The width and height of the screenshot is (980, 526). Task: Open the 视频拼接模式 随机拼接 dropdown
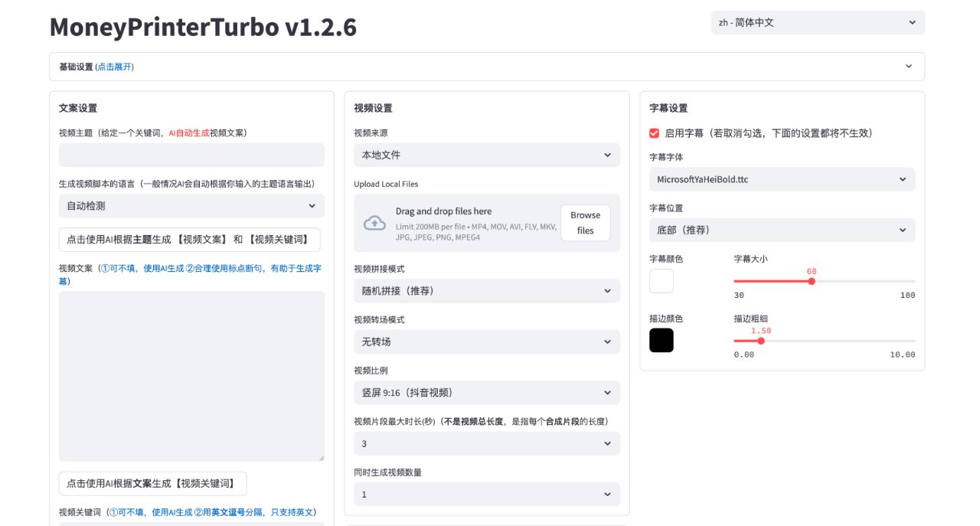(x=487, y=291)
